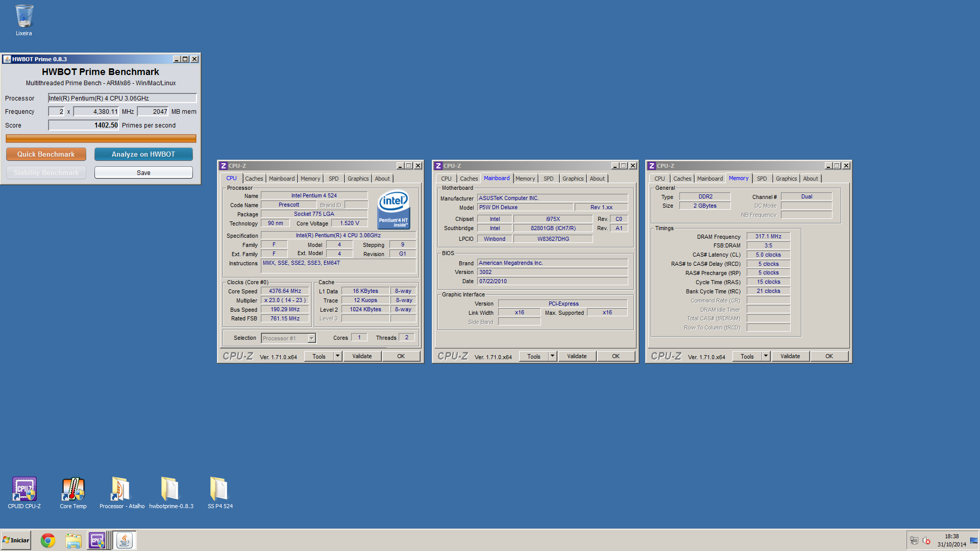Click the Save button in HWBOT Prime

(143, 173)
